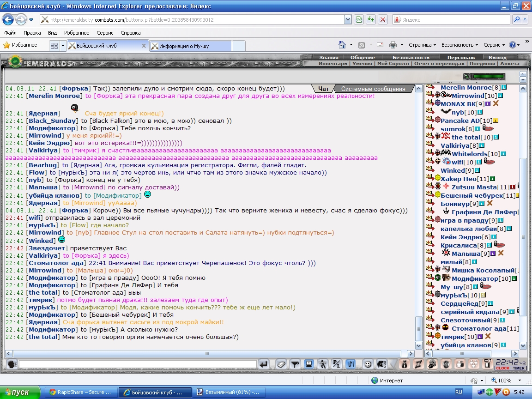
Task: Click the private-message arrow next to Merelin Monroe
Action: (x=430, y=88)
